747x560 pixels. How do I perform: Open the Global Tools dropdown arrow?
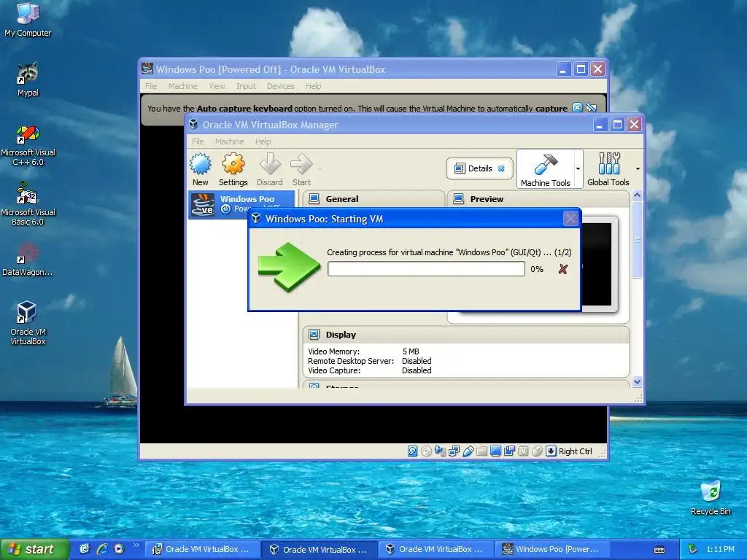click(x=638, y=168)
